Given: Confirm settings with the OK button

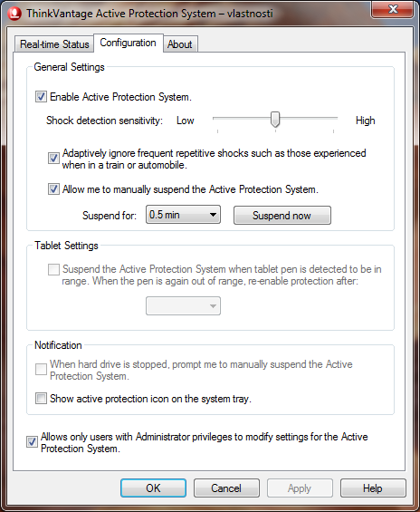Looking at the screenshot, I should [153, 488].
